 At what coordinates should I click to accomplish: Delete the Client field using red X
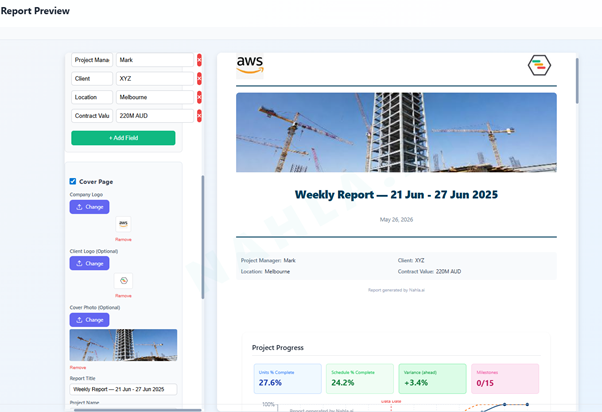pos(199,78)
